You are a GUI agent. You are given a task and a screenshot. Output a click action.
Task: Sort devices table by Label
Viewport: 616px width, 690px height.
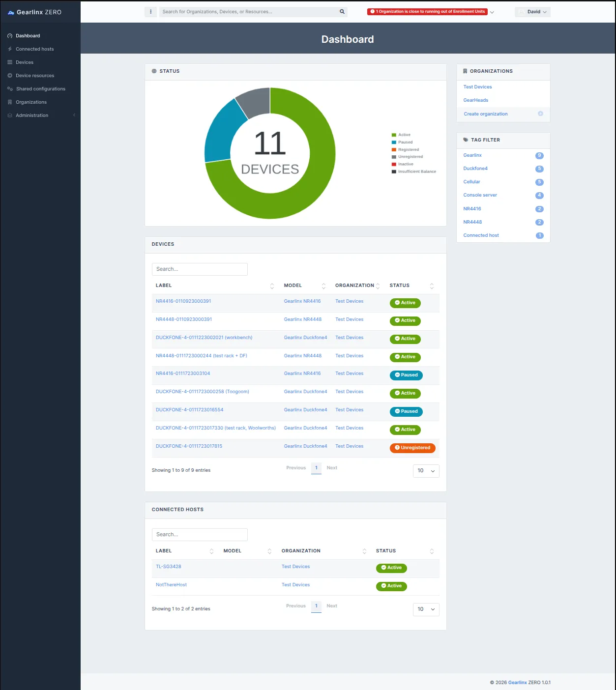pos(272,286)
